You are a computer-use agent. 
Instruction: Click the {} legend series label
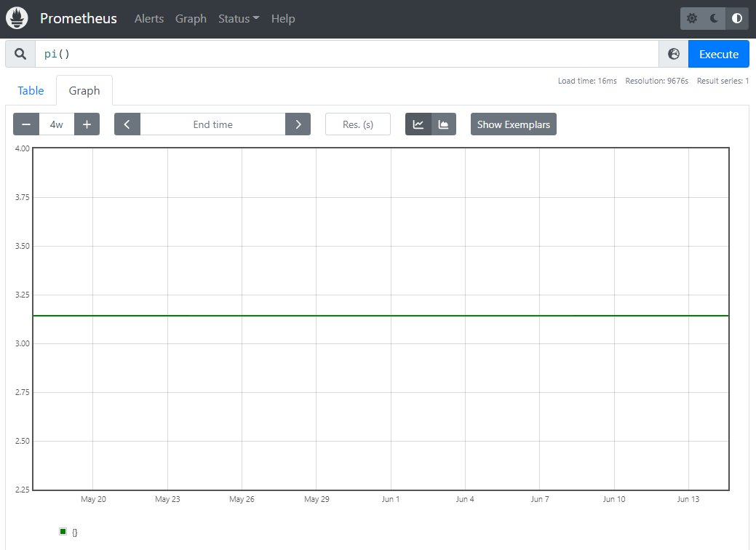[75, 533]
